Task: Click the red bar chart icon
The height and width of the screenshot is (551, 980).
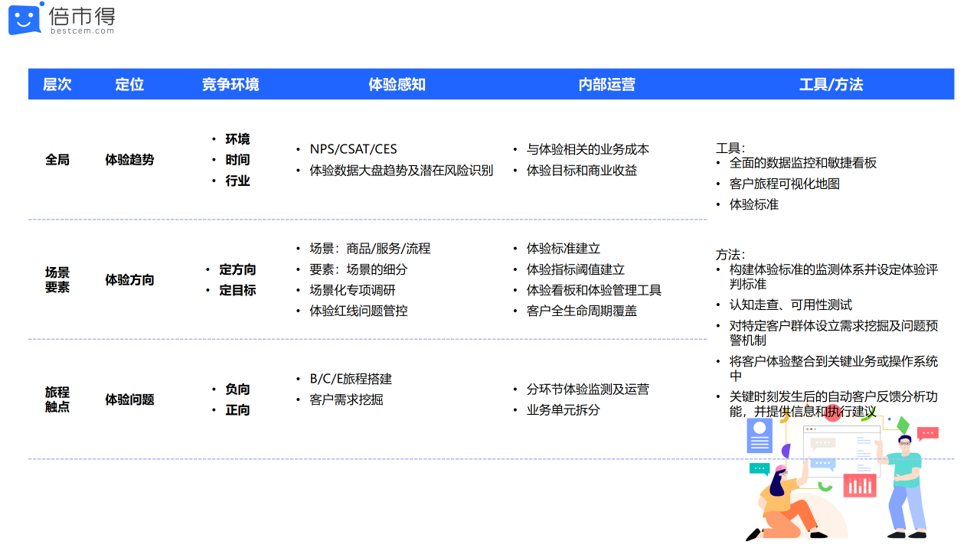Action: 859,484
